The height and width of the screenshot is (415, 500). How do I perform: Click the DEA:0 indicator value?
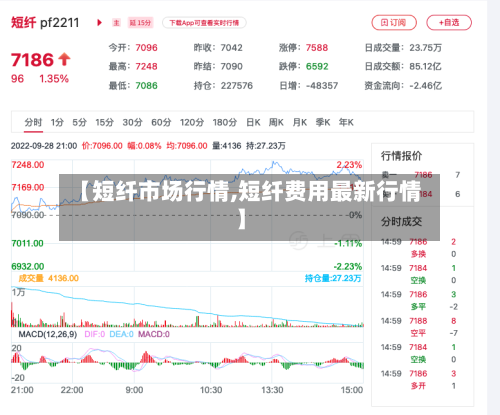pyautogui.click(x=121, y=334)
